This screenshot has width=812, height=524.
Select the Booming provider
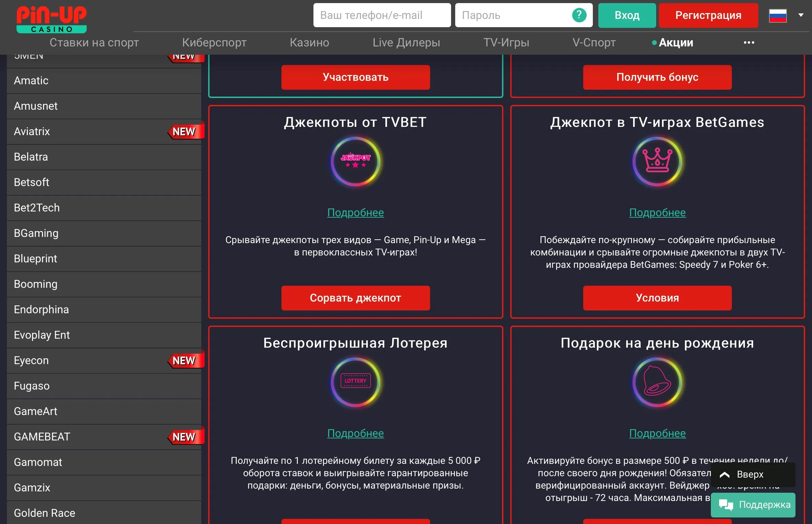pos(104,284)
